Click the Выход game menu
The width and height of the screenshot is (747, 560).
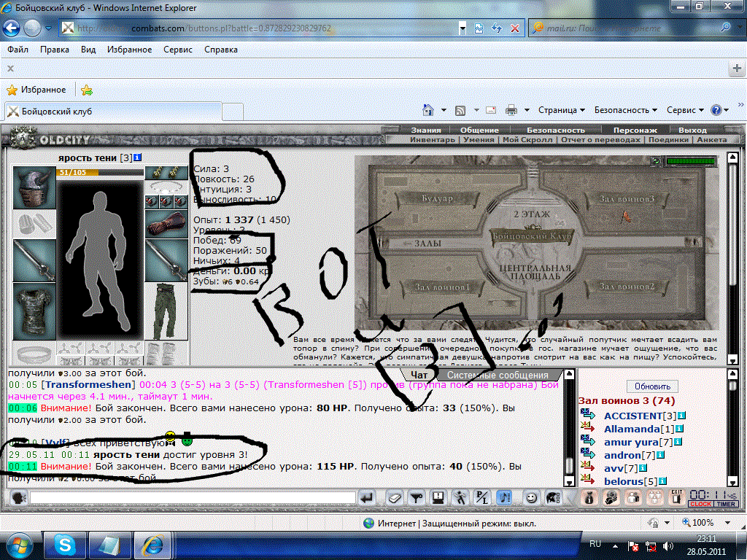[x=692, y=130]
